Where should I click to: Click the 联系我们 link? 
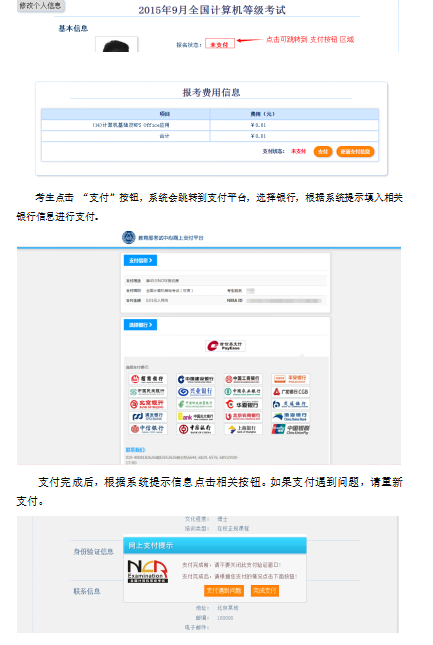(x=135, y=450)
